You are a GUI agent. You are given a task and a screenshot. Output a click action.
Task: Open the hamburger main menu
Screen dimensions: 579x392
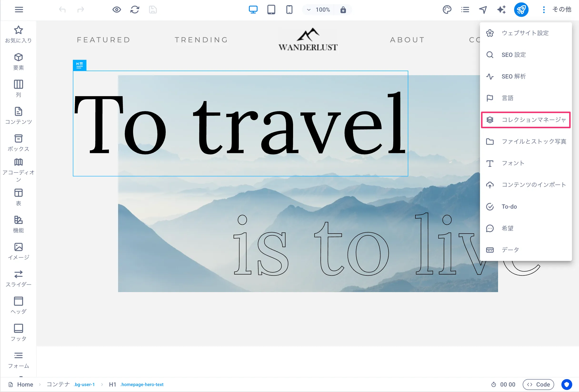[19, 10]
